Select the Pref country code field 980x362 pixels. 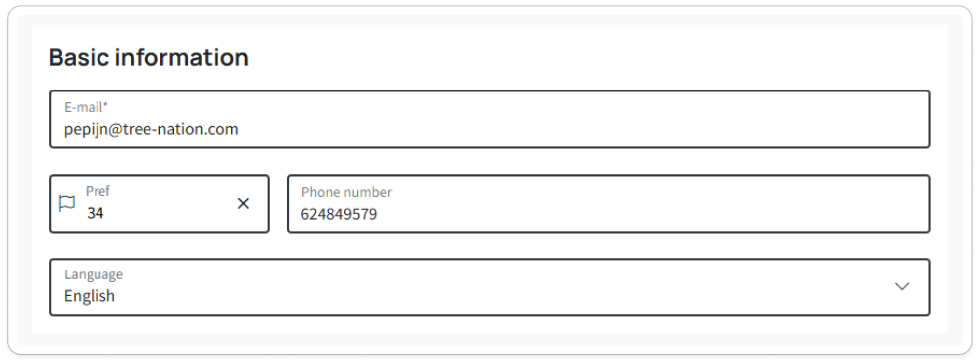point(159,204)
